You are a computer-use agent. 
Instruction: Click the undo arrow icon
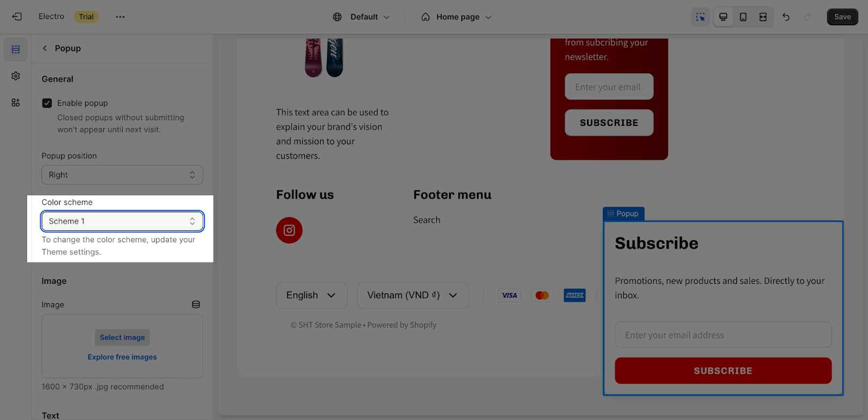tap(786, 17)
